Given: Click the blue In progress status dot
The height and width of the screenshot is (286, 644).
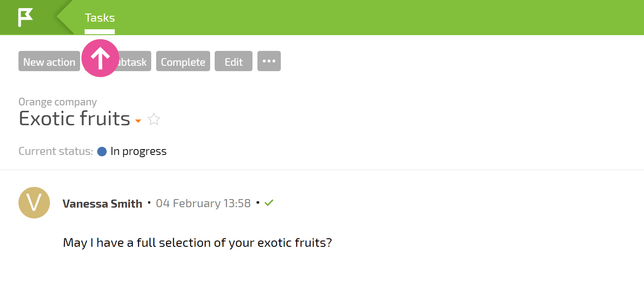Looking at the screenshot, I should pos(102,151).
